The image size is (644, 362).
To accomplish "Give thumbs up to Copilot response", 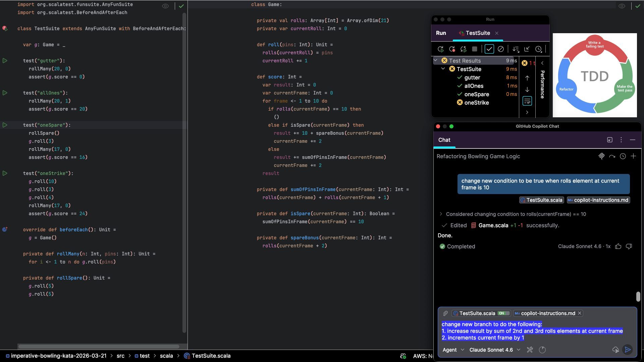I will [x=618, y=246].
